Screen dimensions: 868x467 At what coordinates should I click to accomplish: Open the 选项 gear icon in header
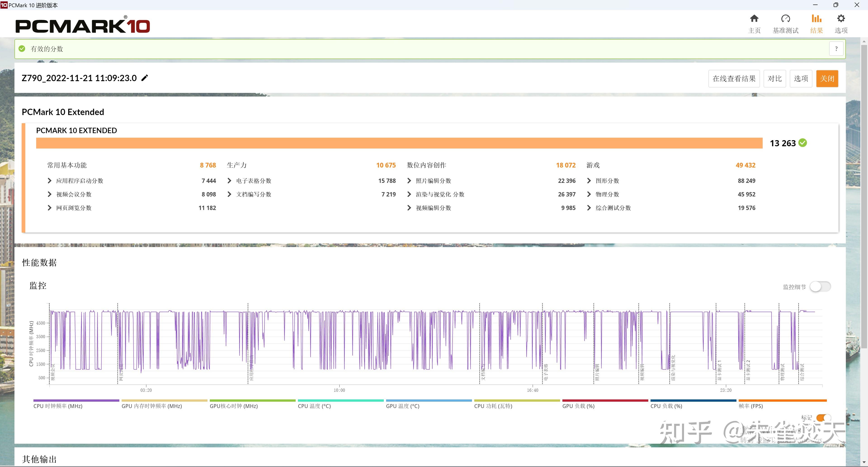[841, 19]
